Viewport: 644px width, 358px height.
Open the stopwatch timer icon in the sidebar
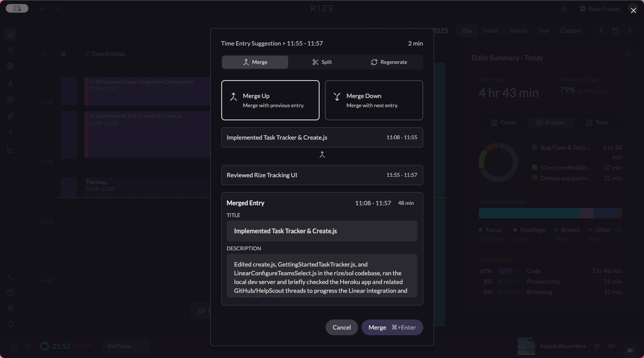pos(10,50)
